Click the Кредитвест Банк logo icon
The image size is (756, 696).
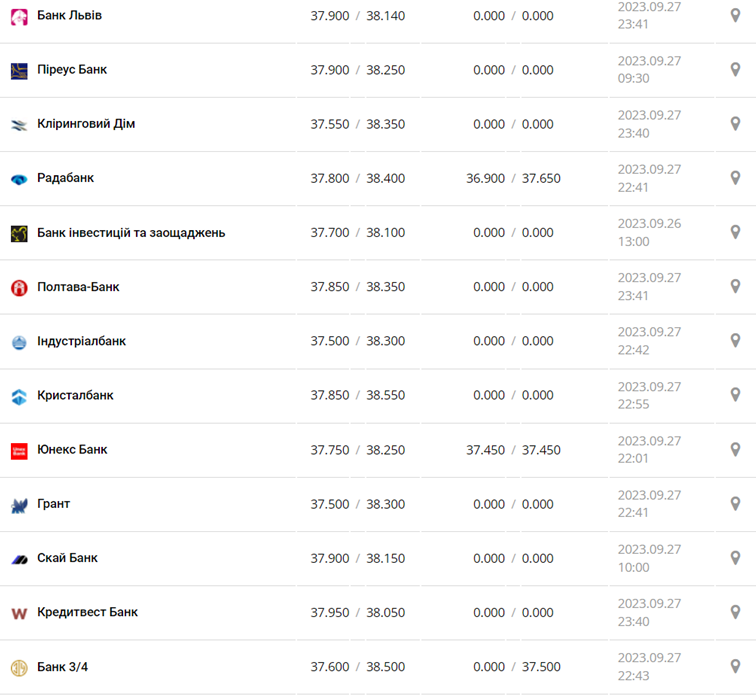(x=19, y=613)
